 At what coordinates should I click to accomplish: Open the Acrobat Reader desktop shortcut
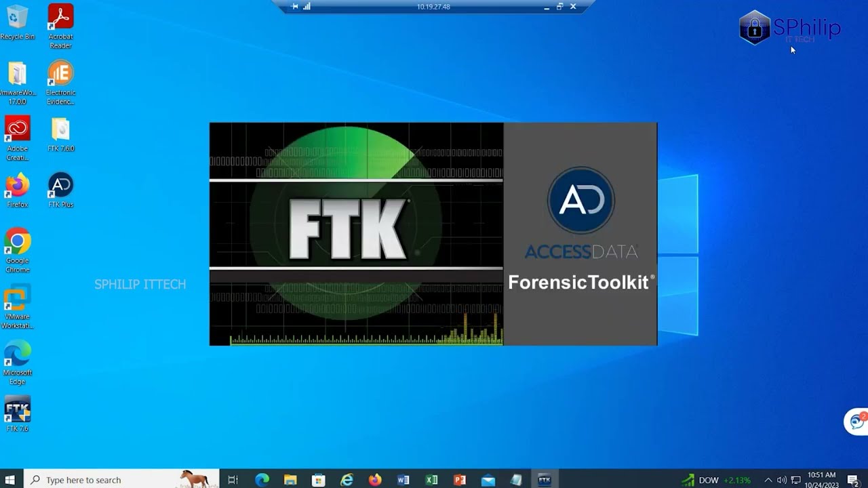coord(60,26)
